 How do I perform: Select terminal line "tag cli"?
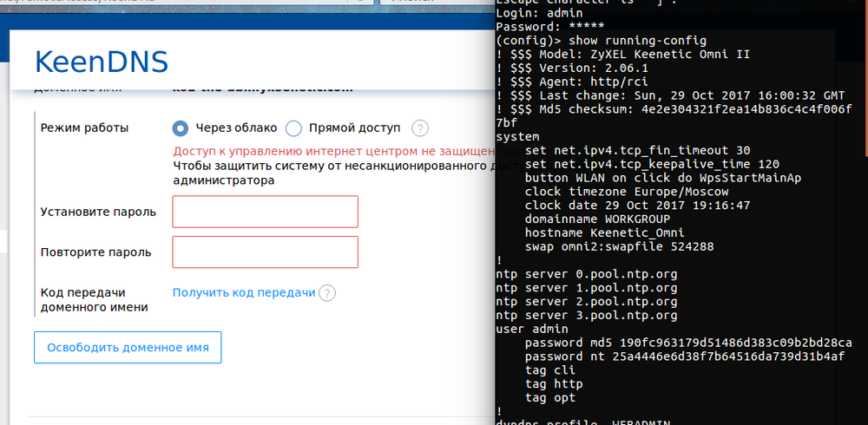click(550, 370)
